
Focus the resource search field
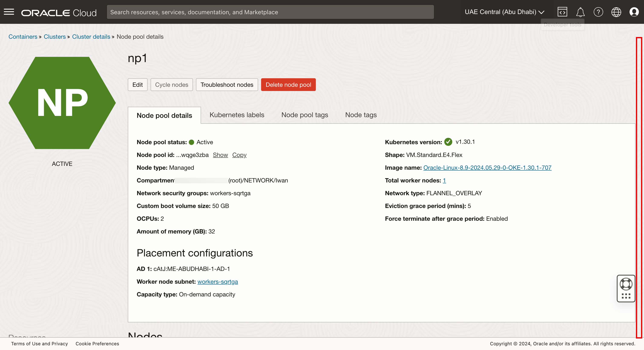click(270, 12)
